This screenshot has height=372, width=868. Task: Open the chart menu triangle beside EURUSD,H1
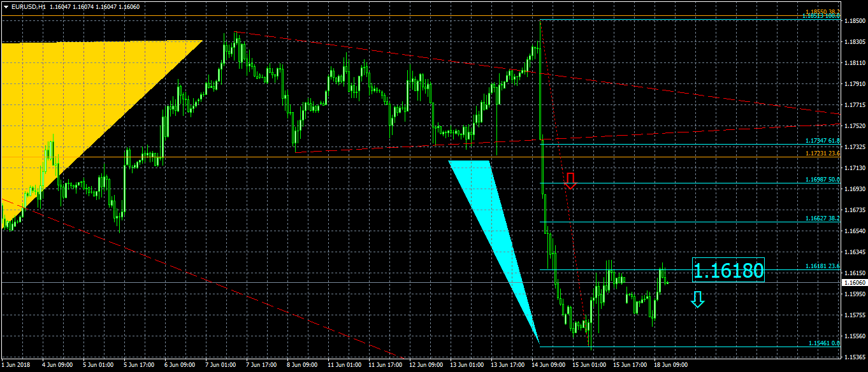[x=6, y=6]
